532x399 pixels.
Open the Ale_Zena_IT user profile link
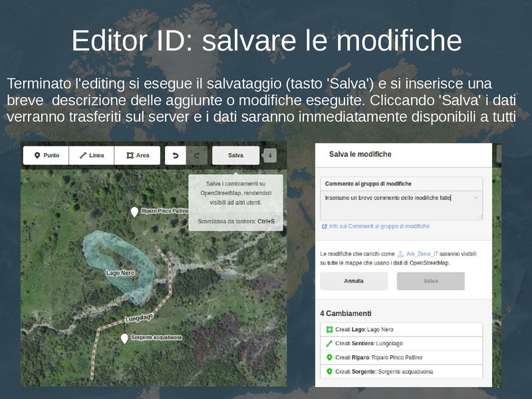coord(422,254)
